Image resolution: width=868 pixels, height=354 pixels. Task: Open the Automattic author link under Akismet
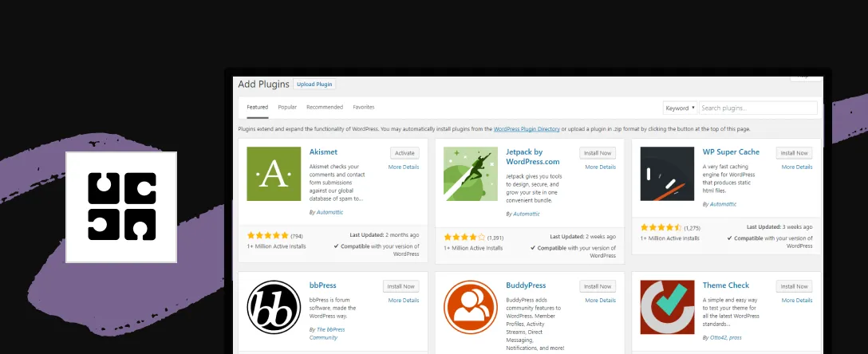[329, 213]
